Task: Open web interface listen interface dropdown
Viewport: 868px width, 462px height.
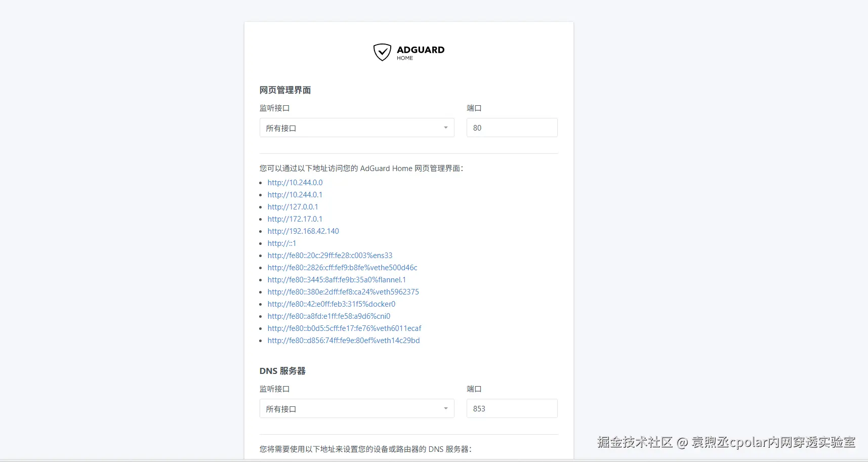Action: point(357,128)
